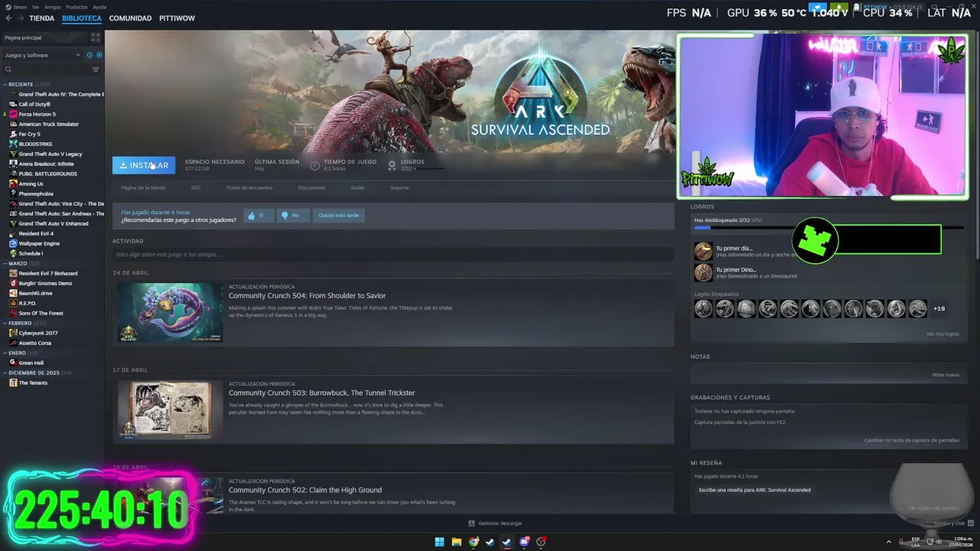The image size is (980, 551).
Task: Click the Cyberpunk 2077 game icon
Action: tap(13, 333)
